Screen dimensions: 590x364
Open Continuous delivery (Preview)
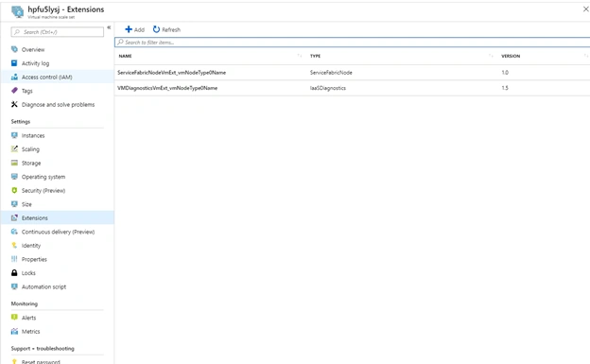(x=58, y=232)
